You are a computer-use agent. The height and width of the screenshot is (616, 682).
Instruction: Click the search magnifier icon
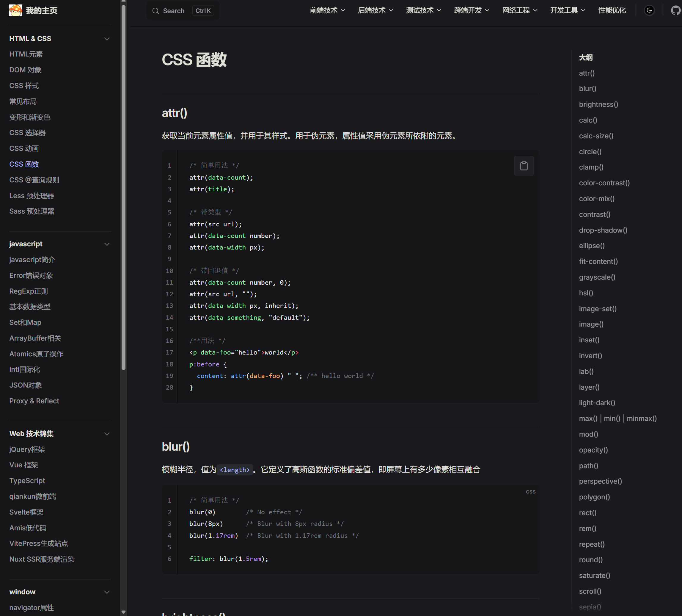tap(155, 11)
